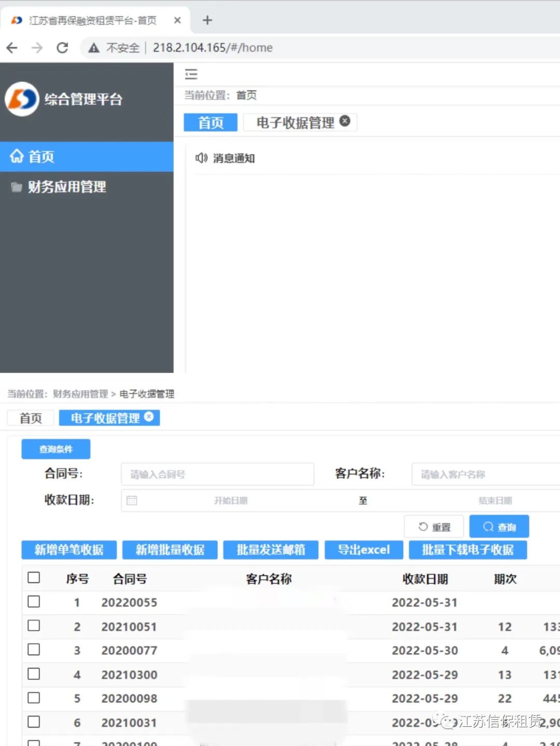Check the row for contract 20200077
Image resolution: width=560 pixels, height=746 pixels.
(x=34, y=650)
